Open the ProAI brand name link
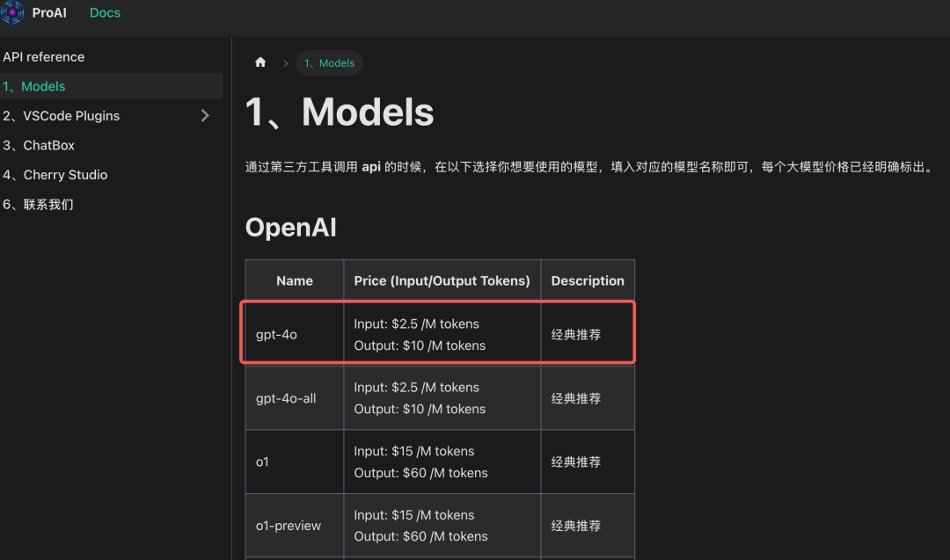The width and height of the screenshot is (950, 560). pyautogui.click(x=49, y=12)
